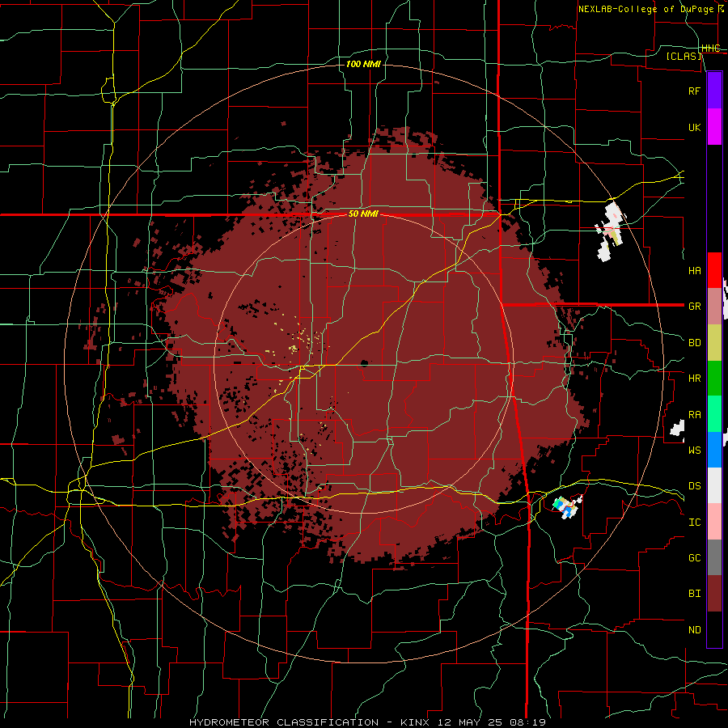Screen dimensions: 728x728
Task: Click the WS legend label
Action: click(694, 450)
